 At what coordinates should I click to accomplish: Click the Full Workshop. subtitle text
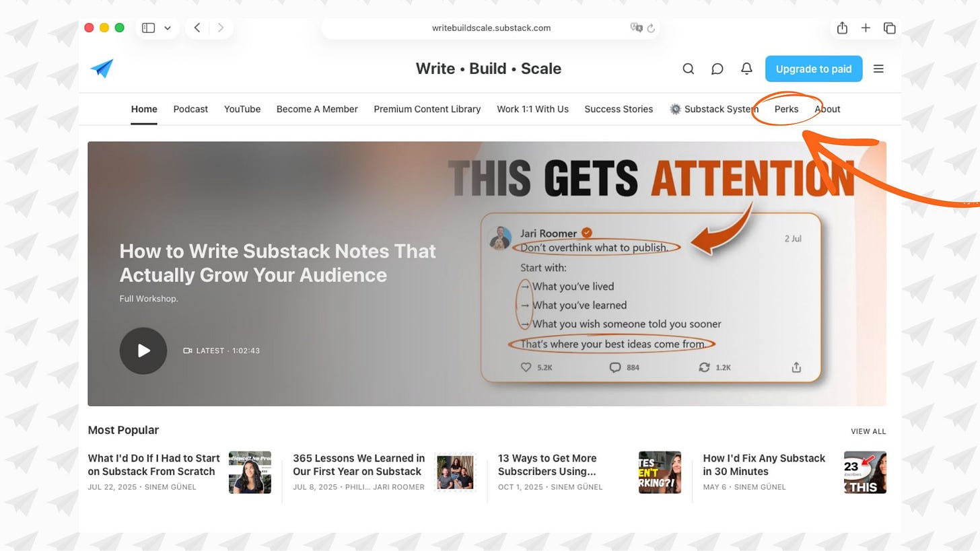[x=149, y=299]
